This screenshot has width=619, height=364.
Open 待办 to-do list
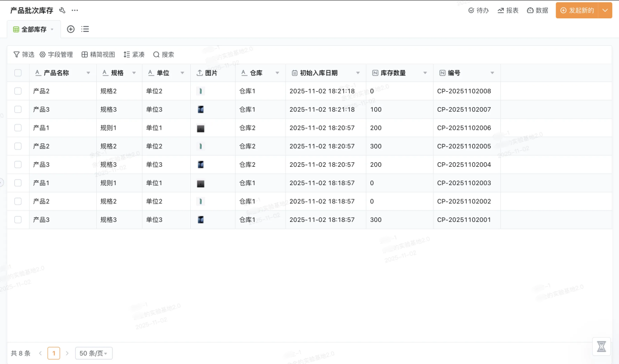coord(479,10)
